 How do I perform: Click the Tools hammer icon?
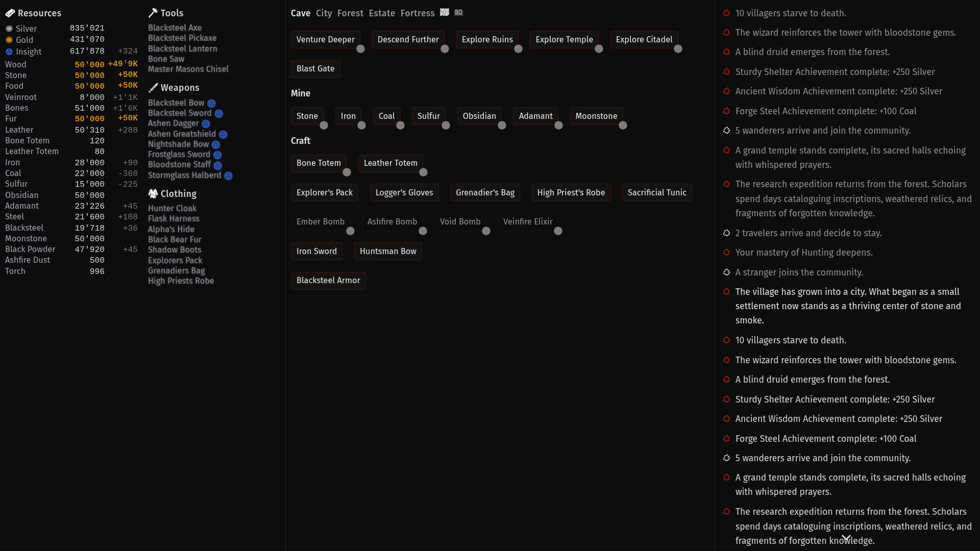(153, 13)
